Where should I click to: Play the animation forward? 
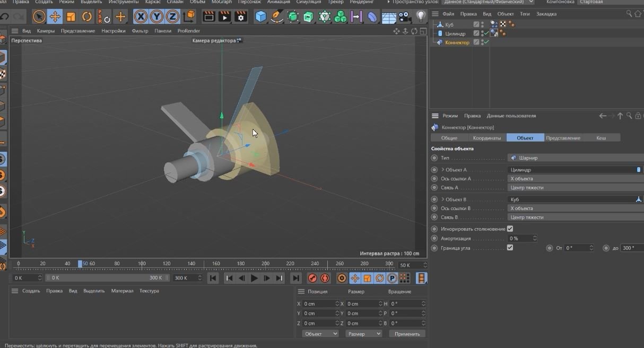point(254,278)
